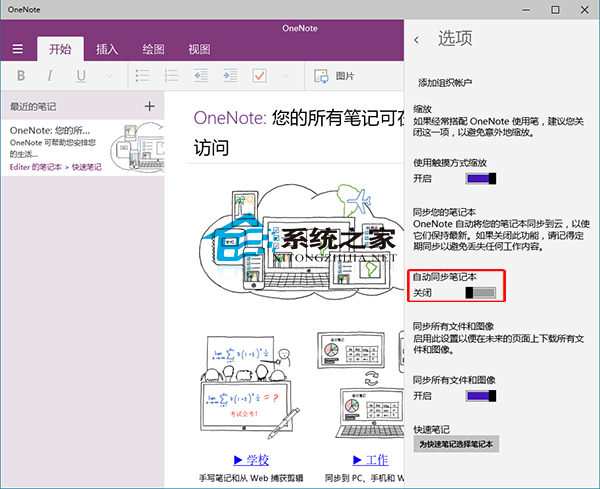Open the 工作 link
This screenshot has height=489, width=600.
tap(370, 460)
